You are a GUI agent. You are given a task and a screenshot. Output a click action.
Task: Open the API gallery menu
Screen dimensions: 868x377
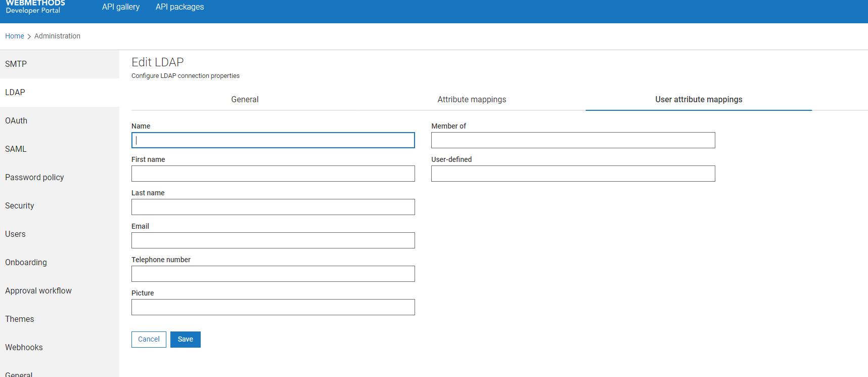click(121, 7)
